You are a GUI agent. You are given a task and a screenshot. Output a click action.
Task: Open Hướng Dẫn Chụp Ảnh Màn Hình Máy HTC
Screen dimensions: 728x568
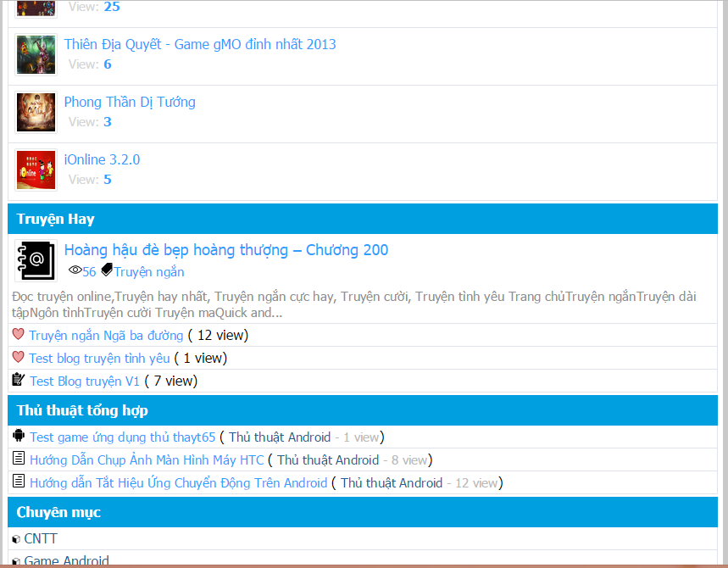[x=147, y=460]
